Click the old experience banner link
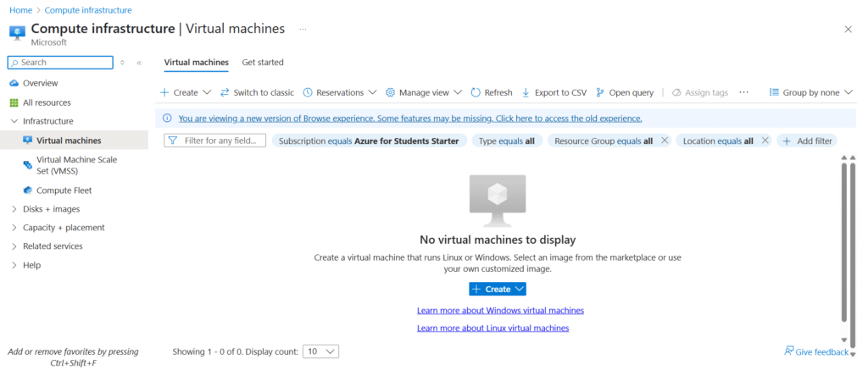Viewport: 868px width, 370px height. (410, 119)
